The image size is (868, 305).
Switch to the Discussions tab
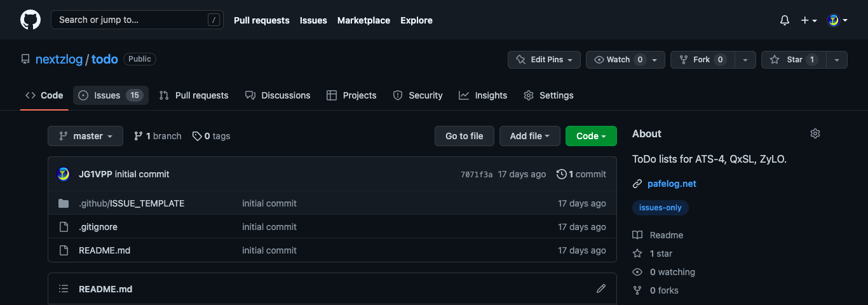click(278, 95)
